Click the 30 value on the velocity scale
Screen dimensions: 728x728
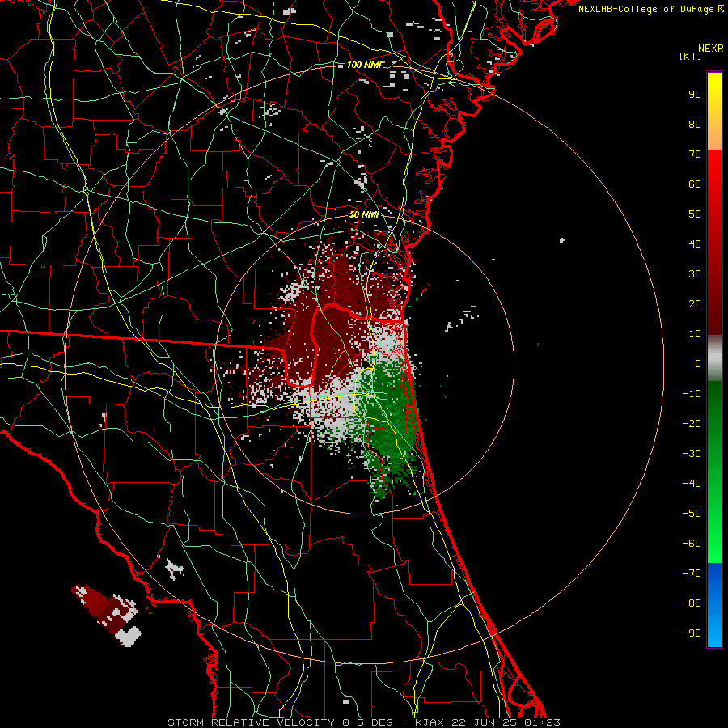(695, 274)
